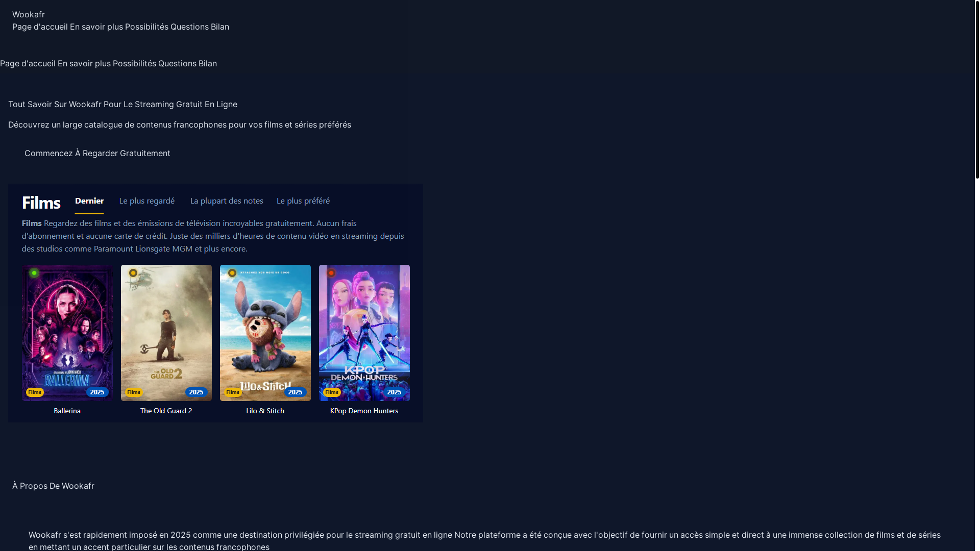The image size is (980, 551).
Task: Select Possibilités in the top navigation
Action: [x=146, y=27]
